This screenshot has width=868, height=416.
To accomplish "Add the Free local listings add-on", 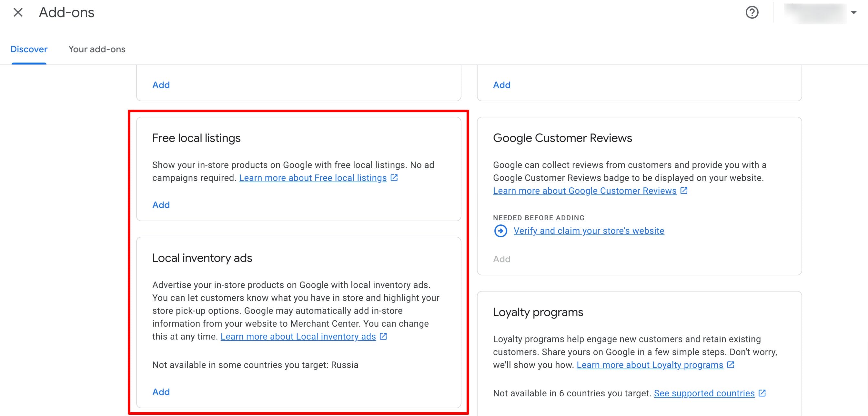I will [x=161, y=205].
